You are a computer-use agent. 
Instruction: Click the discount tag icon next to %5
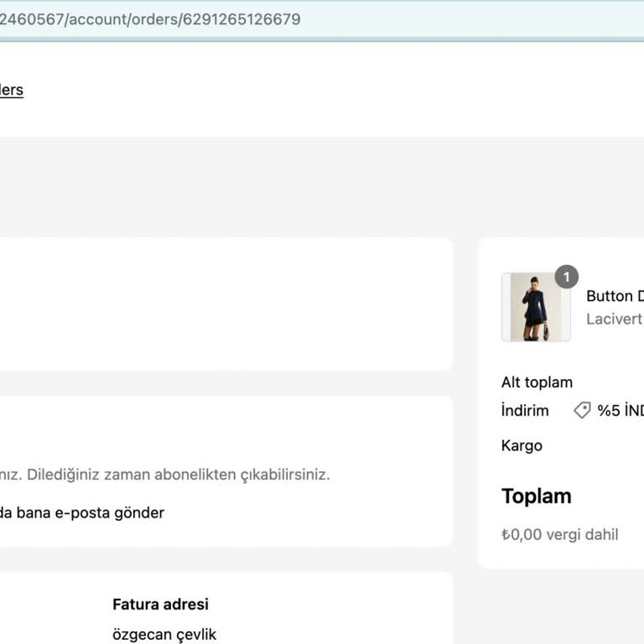coord(582,410)
